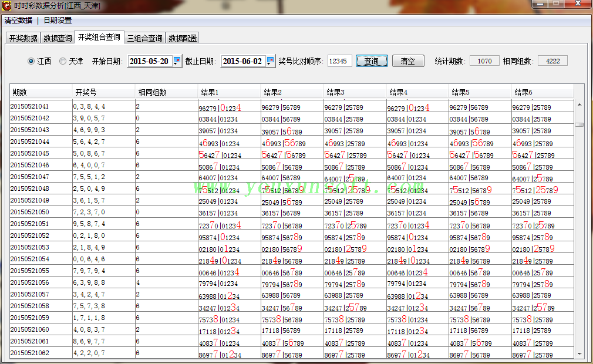Sort by the 开奖号 column header
Image resolution: width=593 pixels, height=364 pixels.
coord(103,92)
